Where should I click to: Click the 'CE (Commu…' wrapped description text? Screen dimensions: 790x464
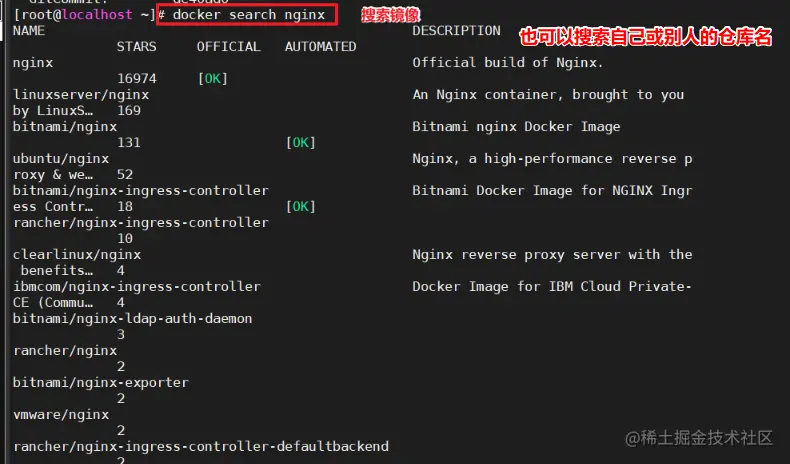[52, 303]
